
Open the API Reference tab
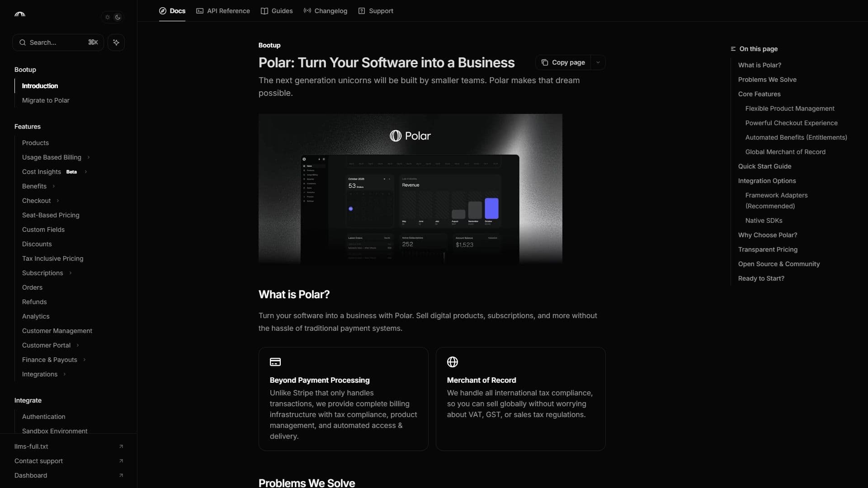[223, 11]
